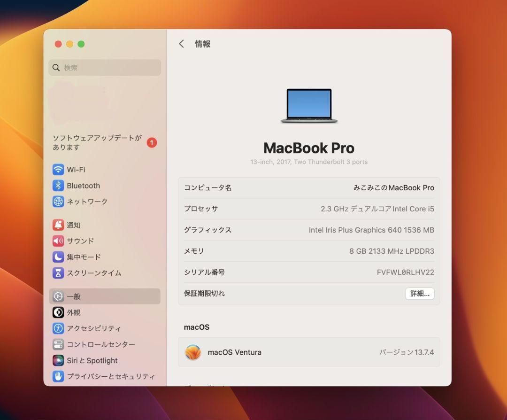Click the 保証期限切れ label
The image size is (507, 420).
(204, 294)
